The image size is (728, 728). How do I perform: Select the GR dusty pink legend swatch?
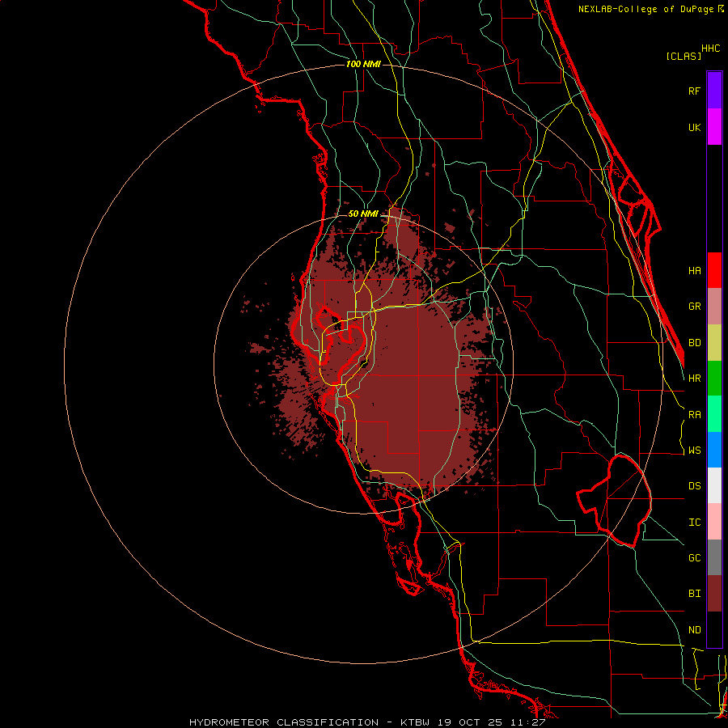pyautogui.click(x=714, y=307)
